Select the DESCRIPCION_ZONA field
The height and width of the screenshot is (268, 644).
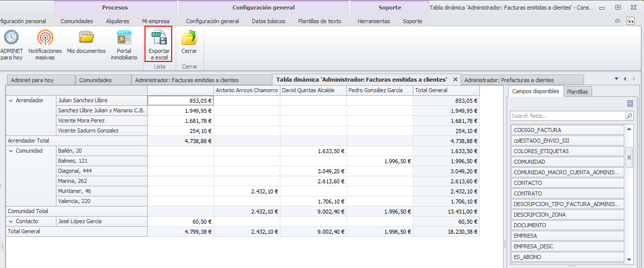[567, 215]
